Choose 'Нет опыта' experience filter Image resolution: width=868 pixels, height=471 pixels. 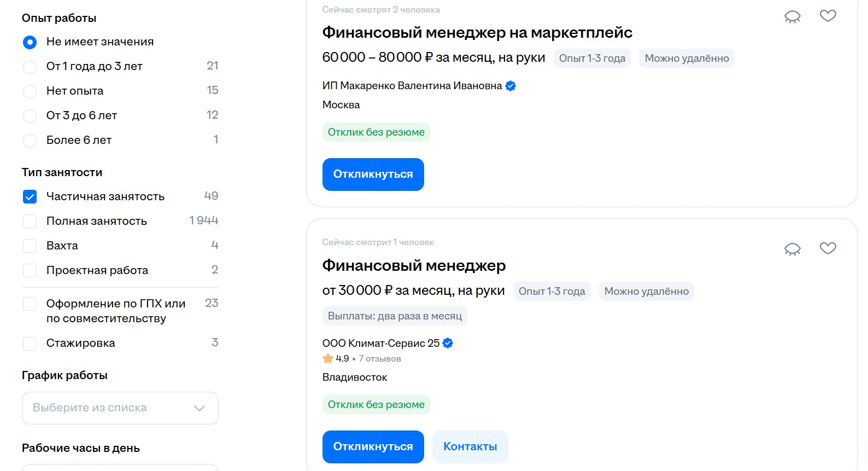point(30,91)
